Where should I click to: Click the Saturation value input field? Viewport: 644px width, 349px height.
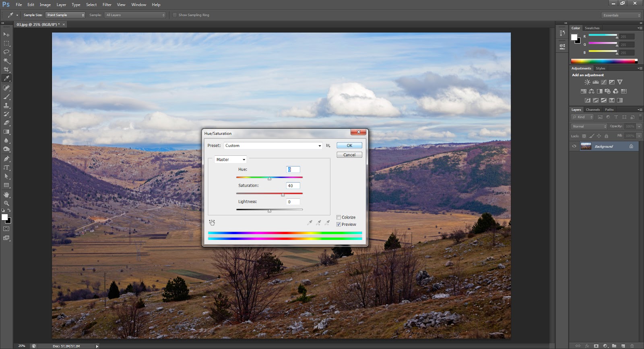pos(293,186)
